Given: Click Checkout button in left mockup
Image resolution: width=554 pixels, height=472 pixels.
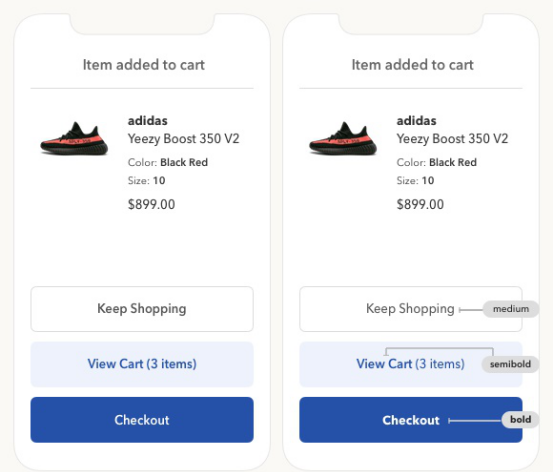Looking at the screenshot, I should pyautogui.click(x=142, y=420).
